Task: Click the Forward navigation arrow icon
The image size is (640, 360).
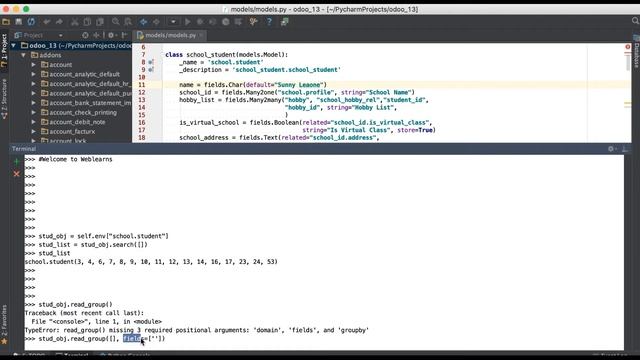Action: coord(156,22)
